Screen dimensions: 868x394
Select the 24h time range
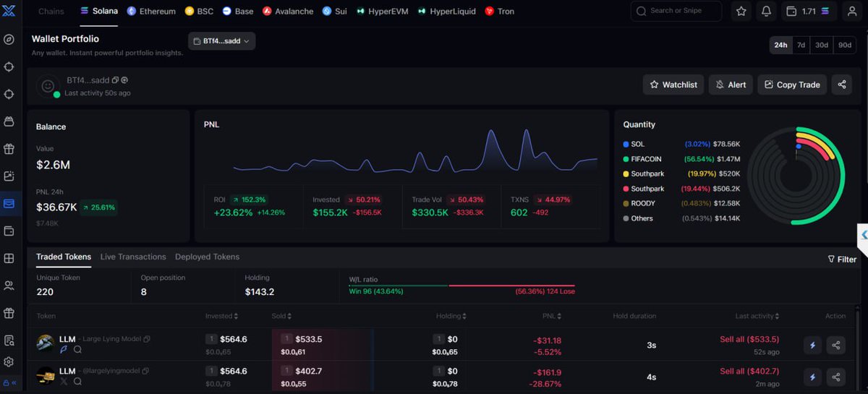(x=780, y=45)
